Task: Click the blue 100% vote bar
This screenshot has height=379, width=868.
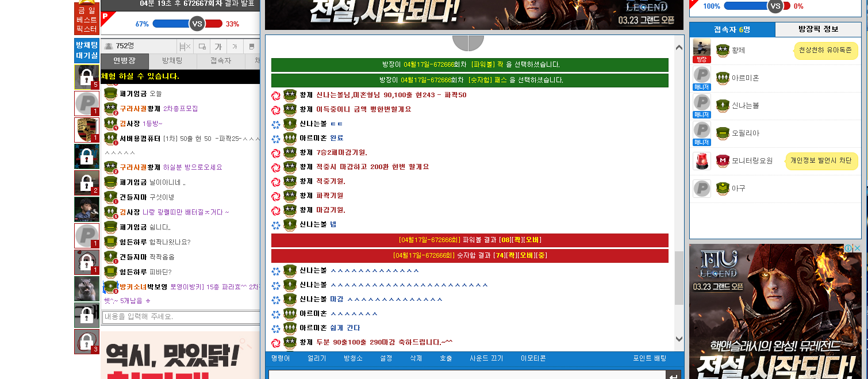Action: click(746, 6)
